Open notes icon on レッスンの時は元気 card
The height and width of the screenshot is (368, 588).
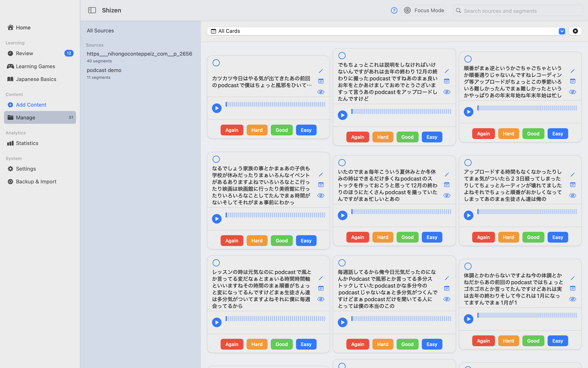321,288
